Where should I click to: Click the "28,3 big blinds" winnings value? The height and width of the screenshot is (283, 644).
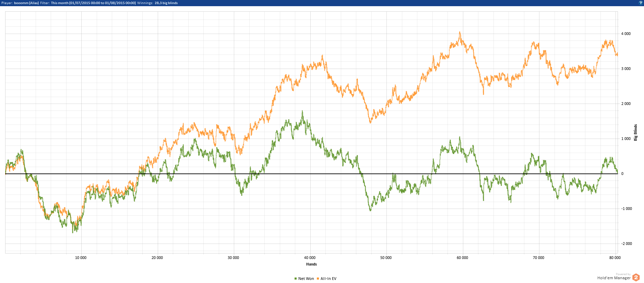click(166, 3)
